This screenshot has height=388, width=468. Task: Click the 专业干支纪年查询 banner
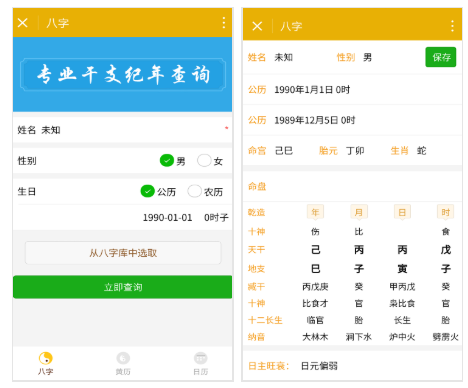click(x=123, y=74)
